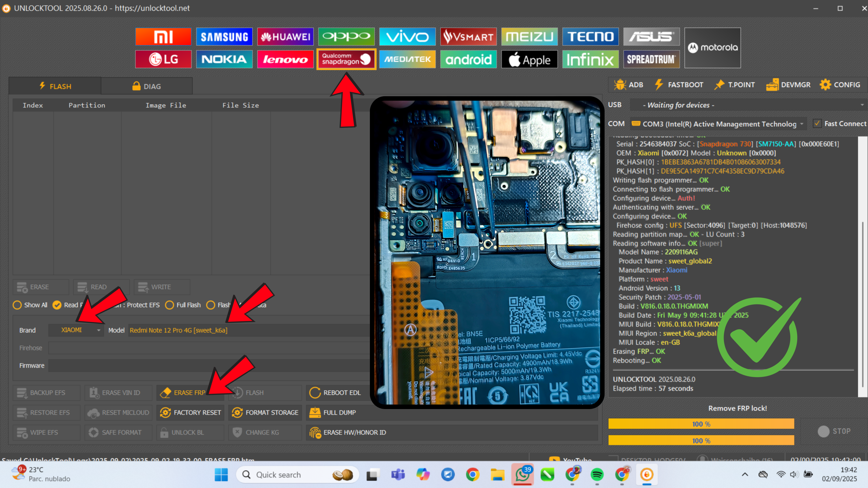Open the ADB tools
Screen dimensions: 868x488
(629, 85)
